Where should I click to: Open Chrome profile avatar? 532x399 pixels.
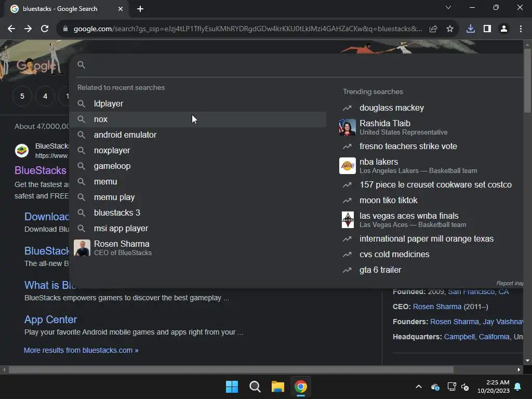coord(504,29)
